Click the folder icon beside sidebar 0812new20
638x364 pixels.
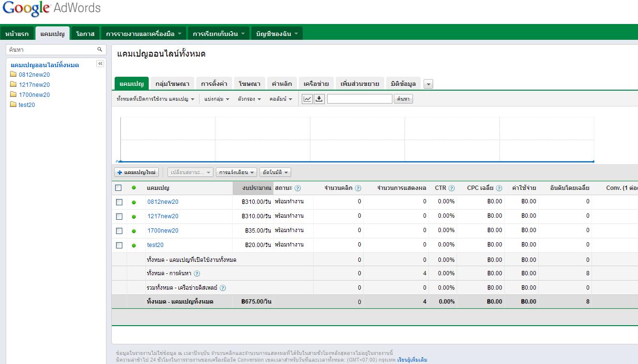(x=13, y=74)
